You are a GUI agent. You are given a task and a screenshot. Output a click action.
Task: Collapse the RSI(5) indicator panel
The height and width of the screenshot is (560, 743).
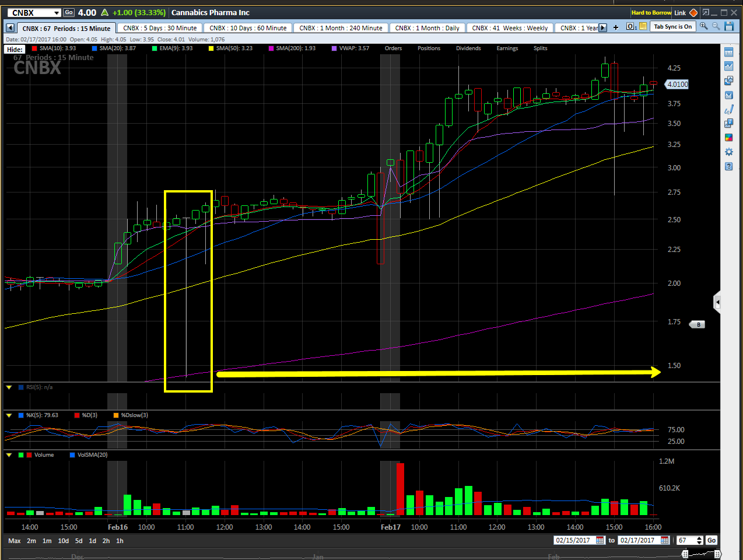click(x=9, y=387)
